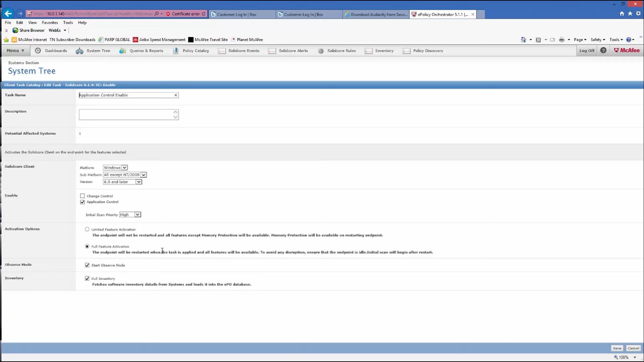Open the Favorites browser menu
This screenshot has height=362, width=644.
tap(50, 22)
